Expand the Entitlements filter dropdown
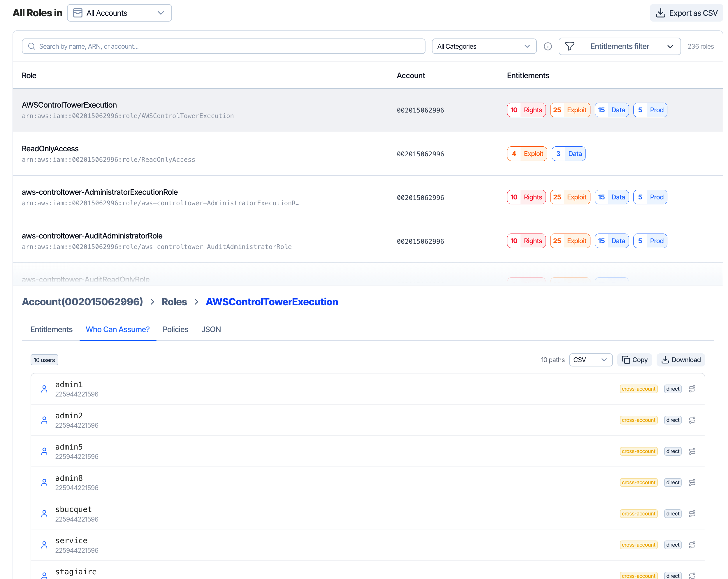 (619, 46)
